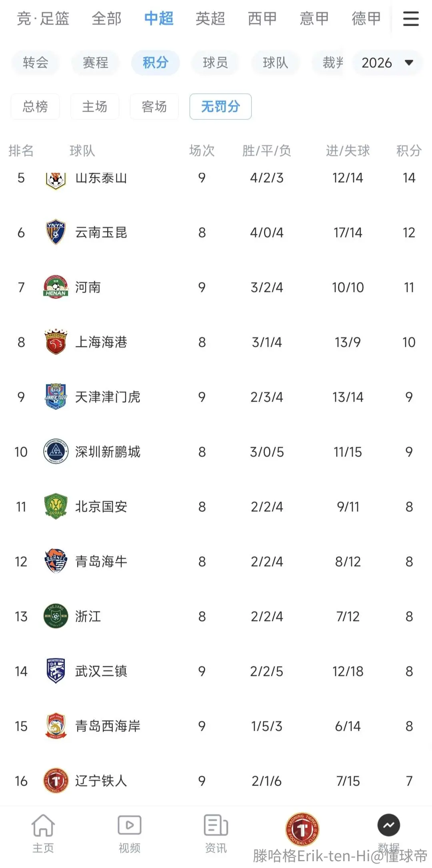Open the 赛程 schedule tab
The image size is (432, 868).
coord(96,63)
